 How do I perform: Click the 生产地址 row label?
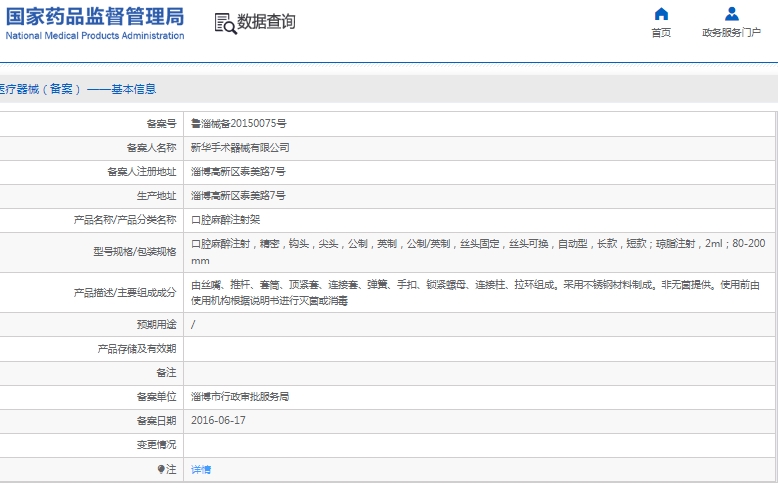pyautogui.click(x=156, y=195)
